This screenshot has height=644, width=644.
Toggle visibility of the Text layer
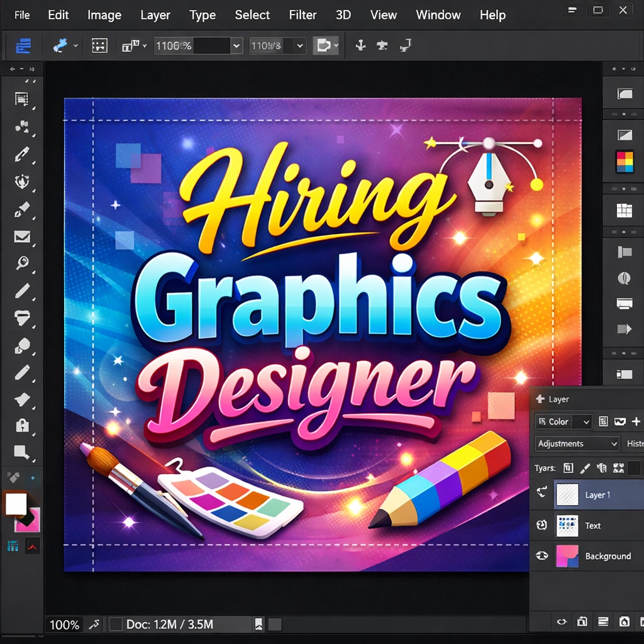click(541, 525)
